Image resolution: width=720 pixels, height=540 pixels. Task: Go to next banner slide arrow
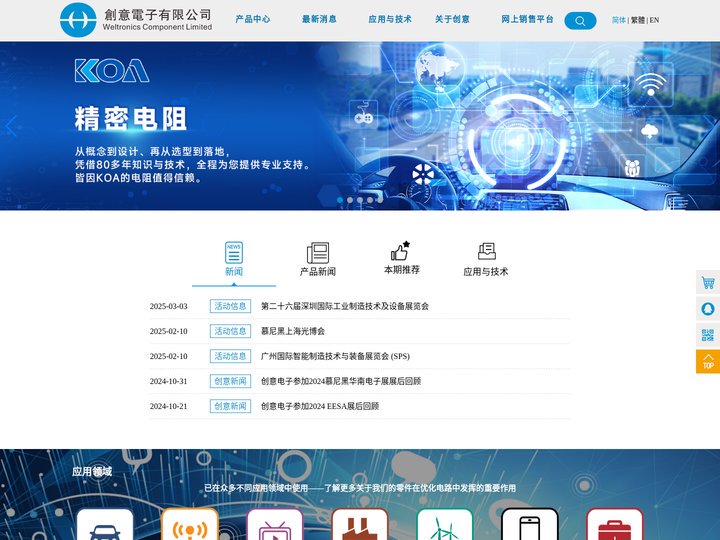coord(709,125)
